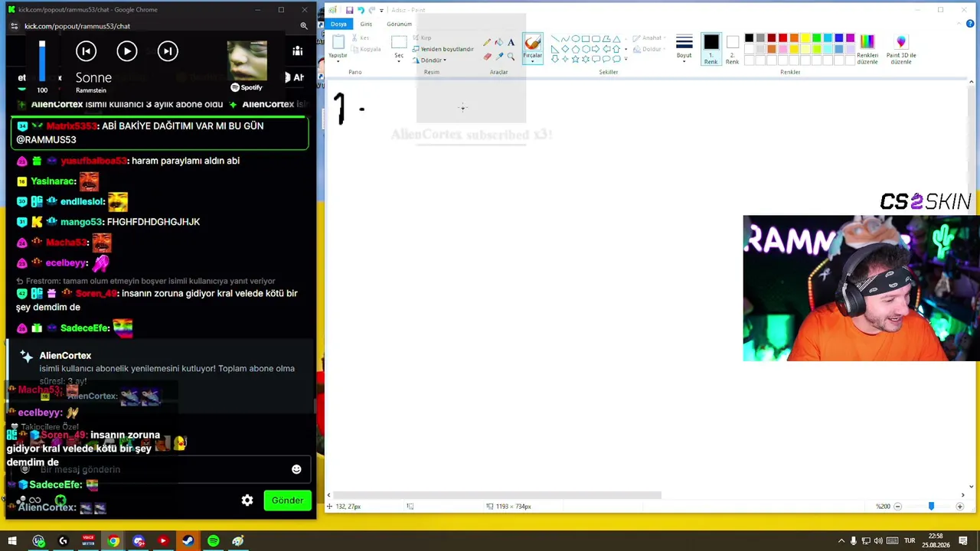Switch to the Giriş tab
This screenshot has height=551, width=980.
click(x=366, y=24)
